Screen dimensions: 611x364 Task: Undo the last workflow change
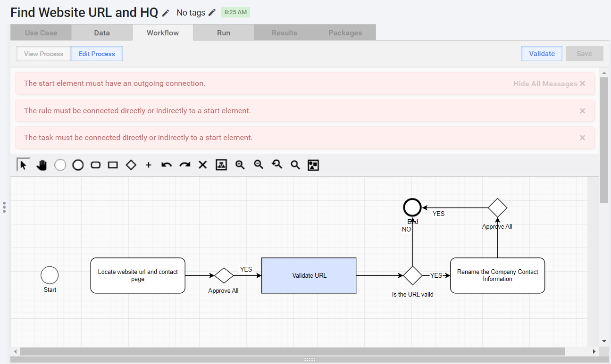tap(167, 165)
